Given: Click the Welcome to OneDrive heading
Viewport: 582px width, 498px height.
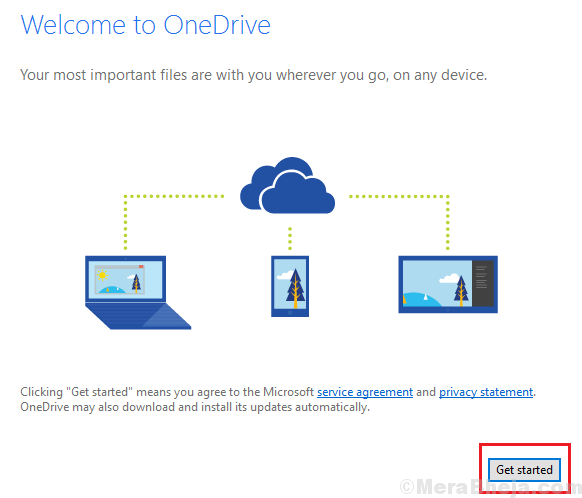Looking at the screenshot, I should point(145,25).
